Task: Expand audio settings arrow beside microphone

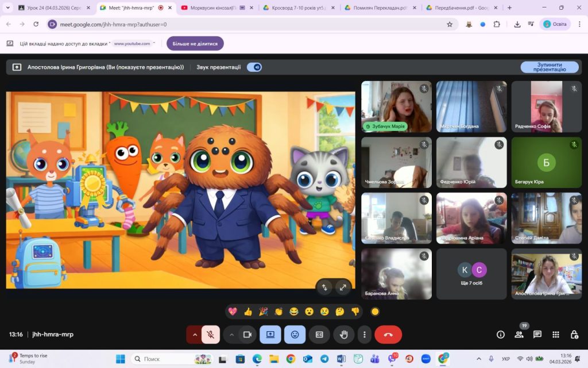Action: [x=195, y=335]
